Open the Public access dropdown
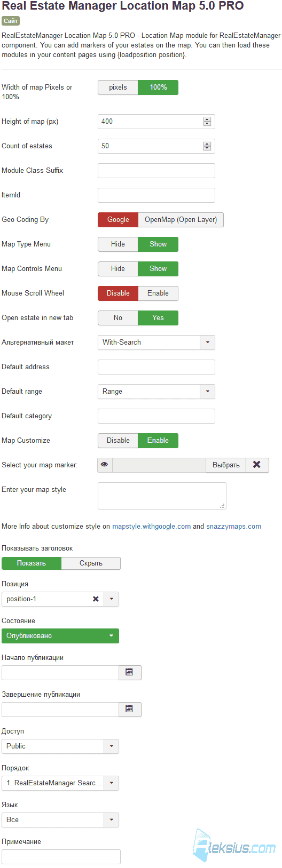This screenshot has width=282, height=868. tap(60, 746)
